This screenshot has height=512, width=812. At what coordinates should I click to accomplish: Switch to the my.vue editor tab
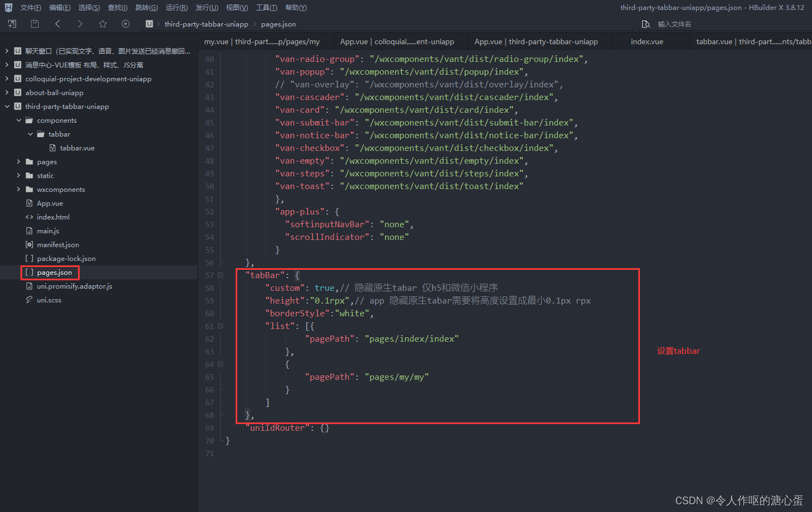pos(262,41)
